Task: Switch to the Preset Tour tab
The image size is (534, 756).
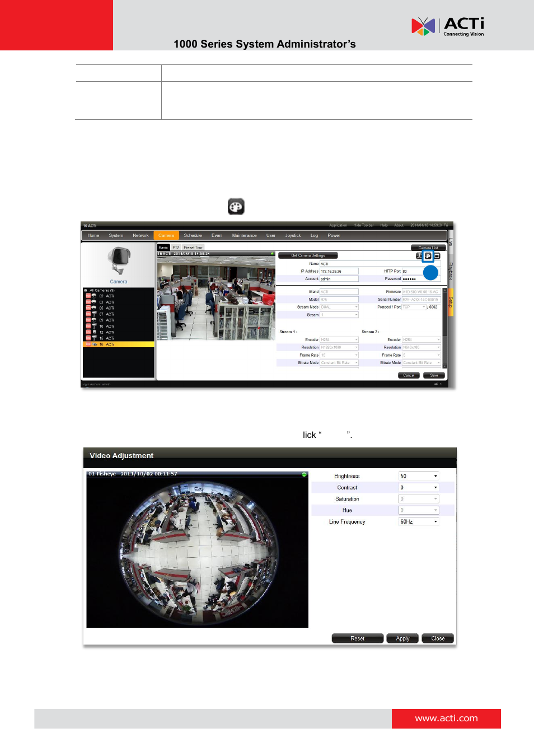Action: tap(193, 248)
